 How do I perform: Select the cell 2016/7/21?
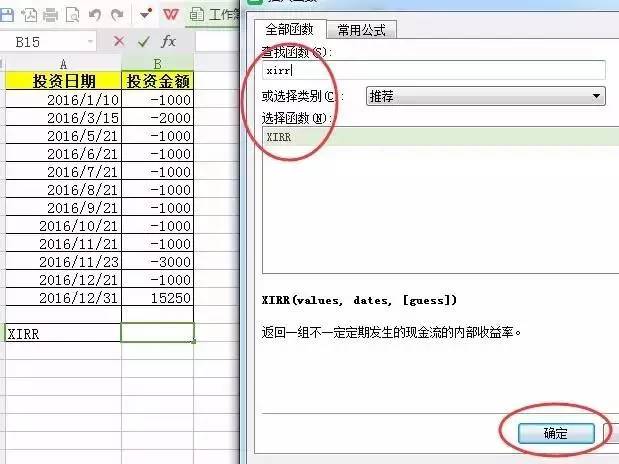point(63,171)
